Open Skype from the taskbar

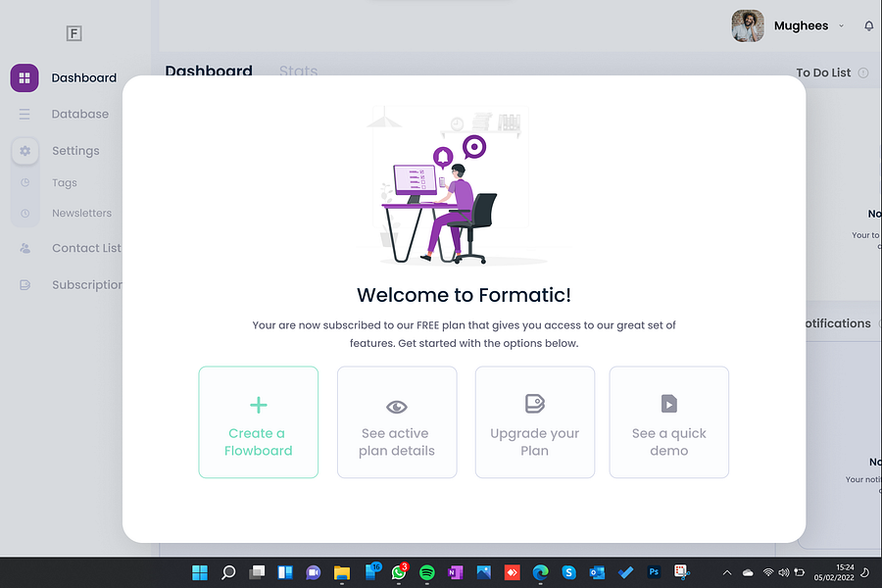(568, 572)
